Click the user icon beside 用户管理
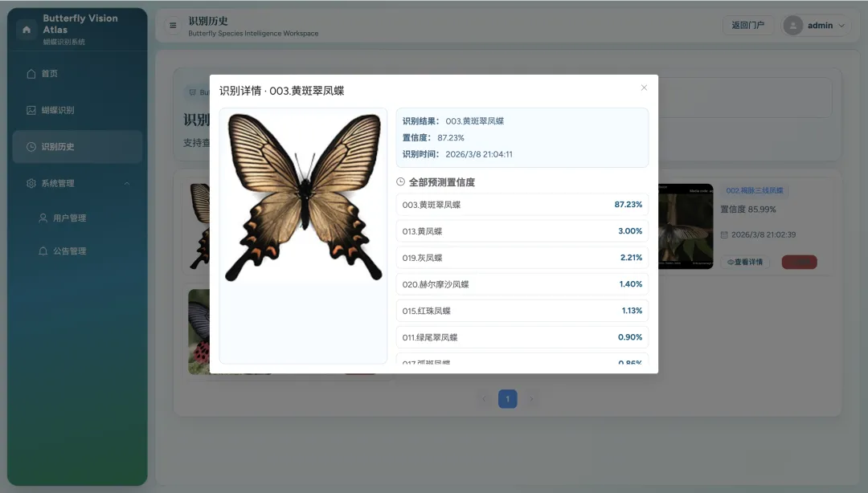The width and height of the screenshot is (868, 493). point(43,218)
